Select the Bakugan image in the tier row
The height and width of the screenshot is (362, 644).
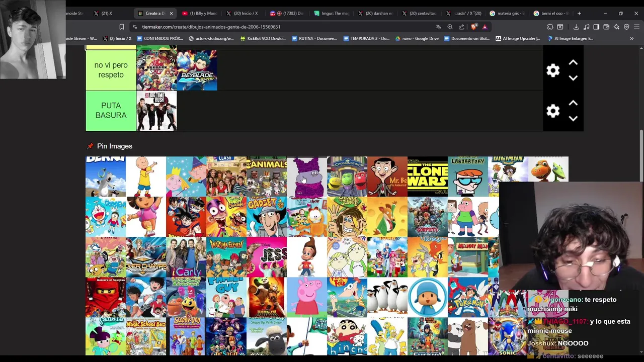click(x=156, y=70)
